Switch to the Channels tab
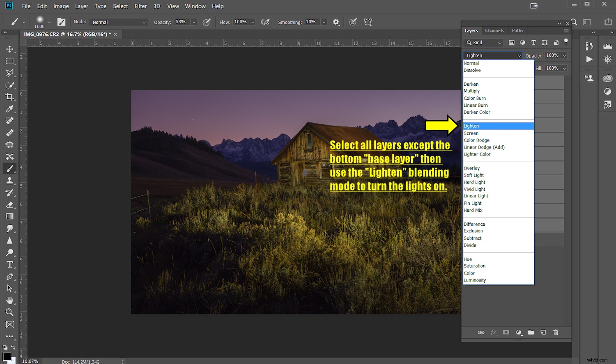The width and height of the screenshot is (616, 364). (x=494, y=30)
